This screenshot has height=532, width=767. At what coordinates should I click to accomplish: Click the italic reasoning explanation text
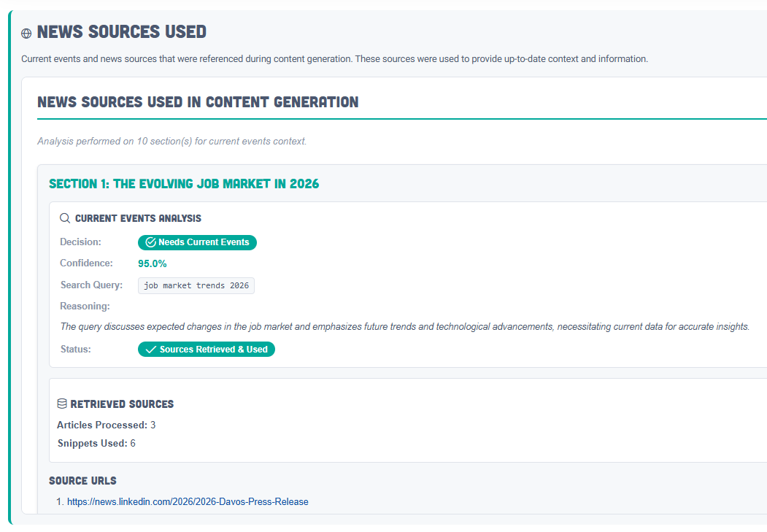[x=404, y=327]
